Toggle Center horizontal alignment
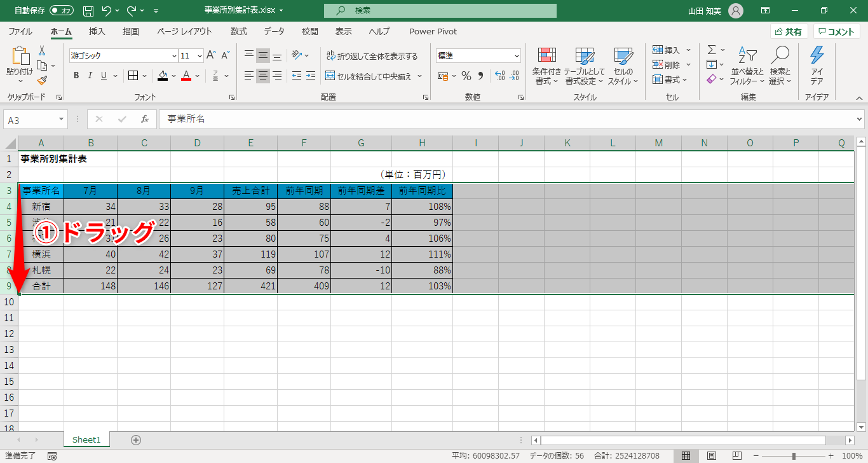Image resolution: width=868 pixels, height=463 pixels. point(263,76)
